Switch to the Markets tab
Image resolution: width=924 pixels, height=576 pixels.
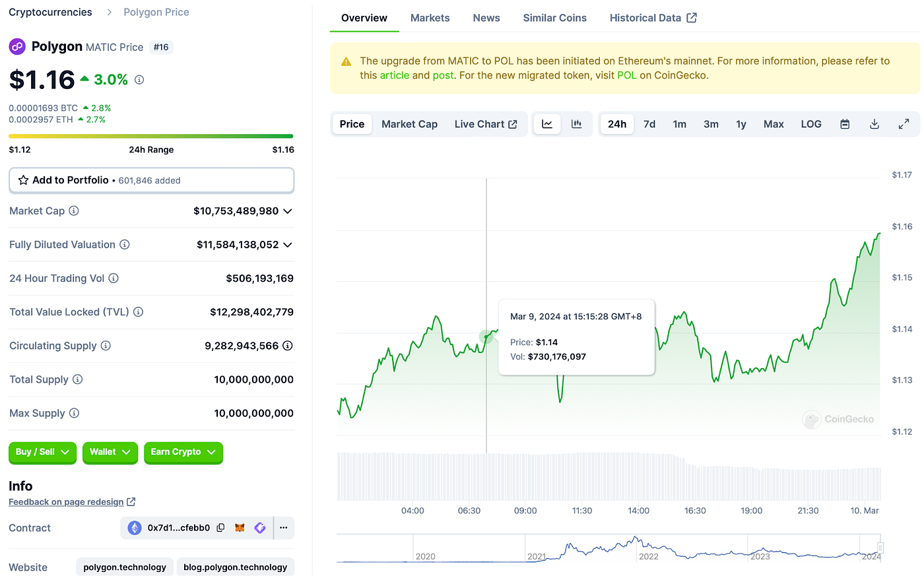click(430, 18)
